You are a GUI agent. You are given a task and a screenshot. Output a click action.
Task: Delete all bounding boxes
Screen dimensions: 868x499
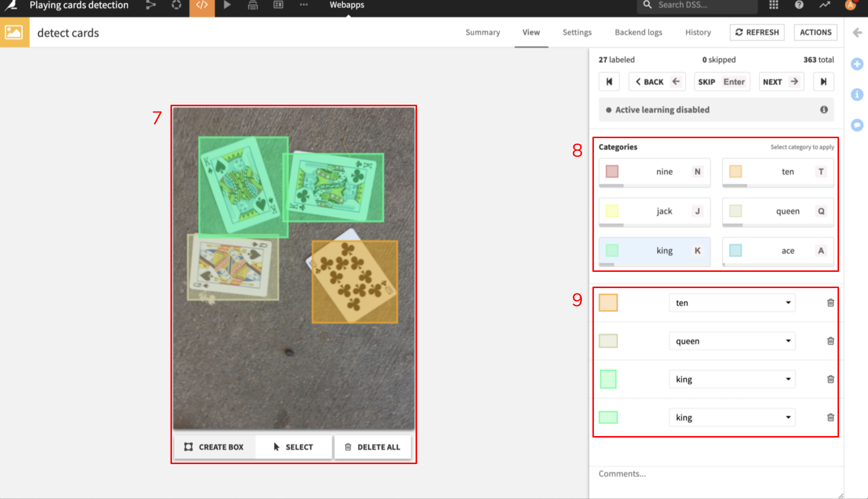(372, 447)
